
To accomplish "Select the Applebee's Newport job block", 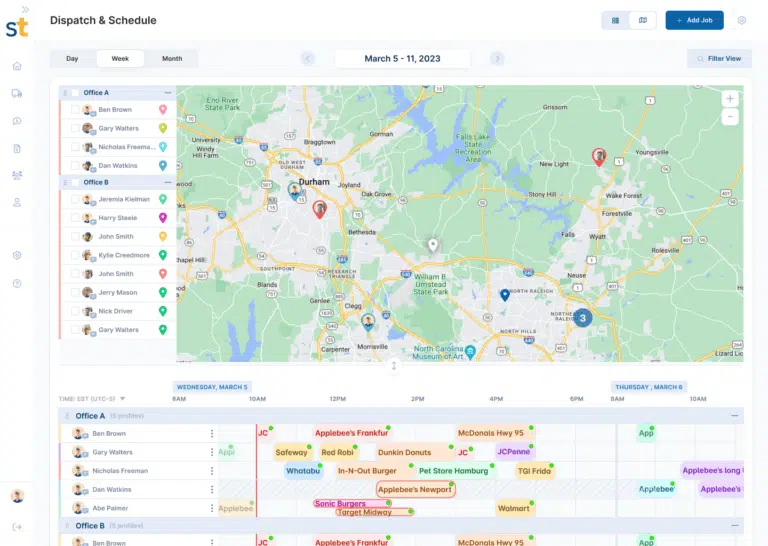I will [415, 490].
